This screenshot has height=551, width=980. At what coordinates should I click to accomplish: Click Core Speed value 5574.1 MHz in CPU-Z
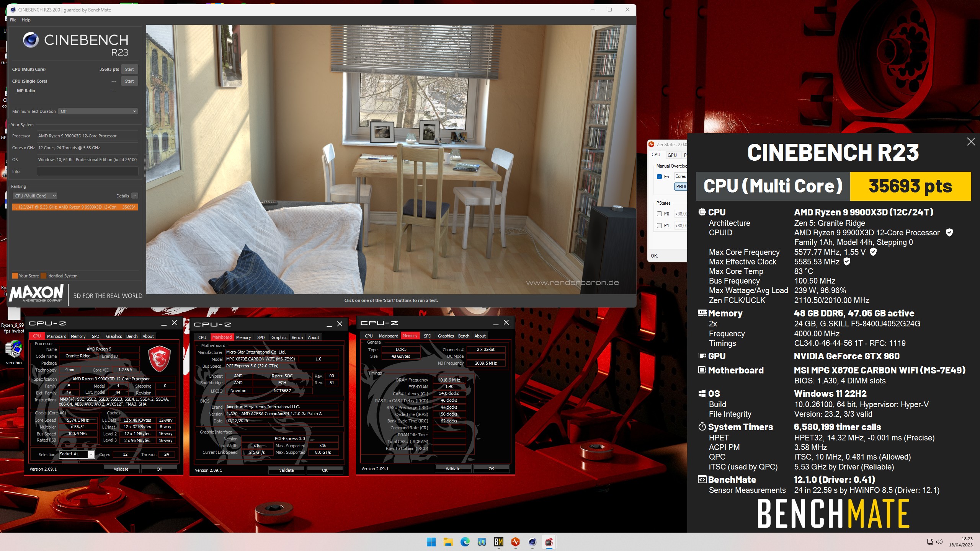[78, 420]
